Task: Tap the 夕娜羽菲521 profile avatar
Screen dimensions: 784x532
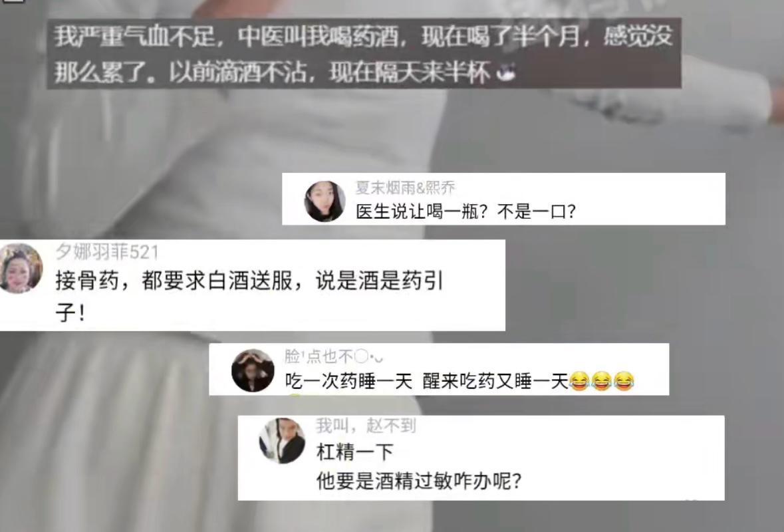Action: pyautogui.click(x=21, y=268)
